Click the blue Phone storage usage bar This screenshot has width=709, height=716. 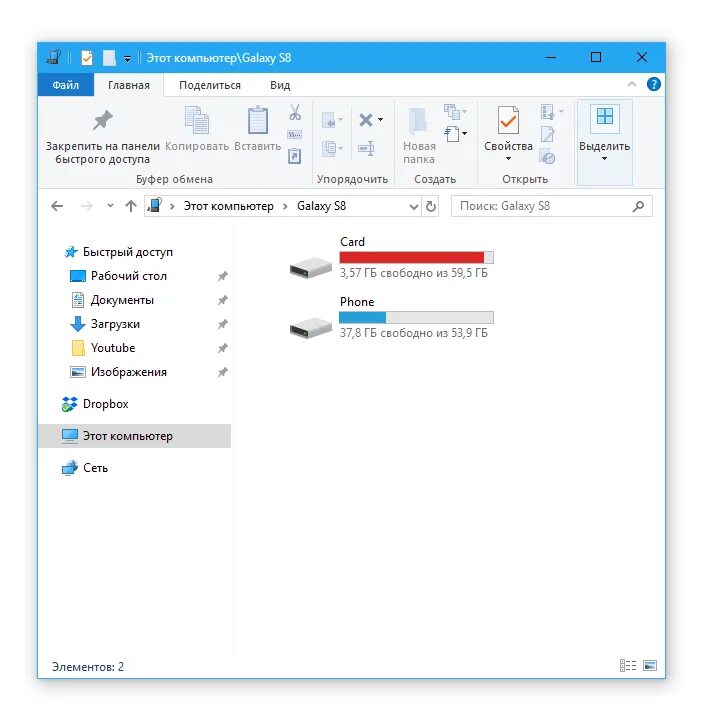[x=416, y=317]
